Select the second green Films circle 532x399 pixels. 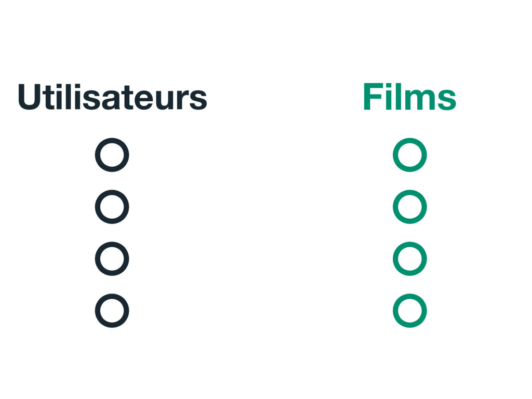pyautogui.click(x=410, y=207)
